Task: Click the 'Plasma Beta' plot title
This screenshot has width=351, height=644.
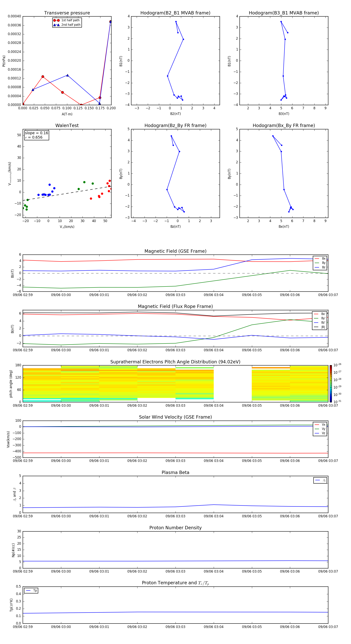Action: [x=175, y=472]
